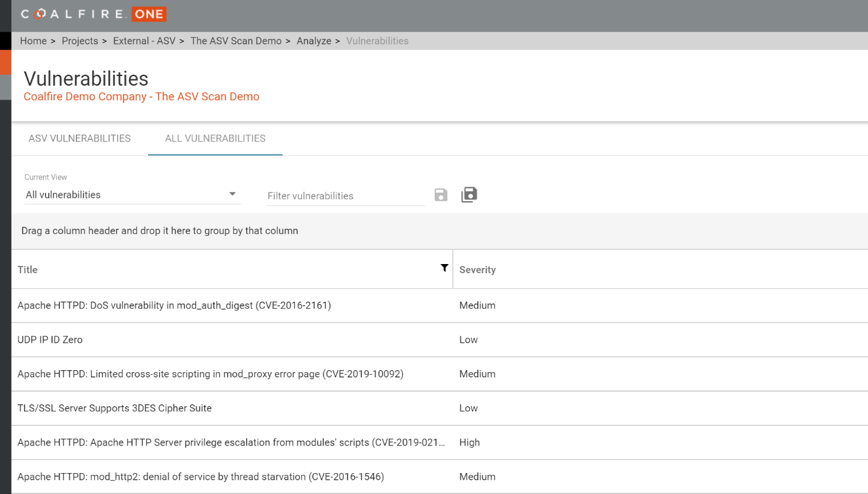Click Low severity for 3DES Cipher Suite
The height and width of the screenshot is (494, 868).
click(x=468, y=408)
